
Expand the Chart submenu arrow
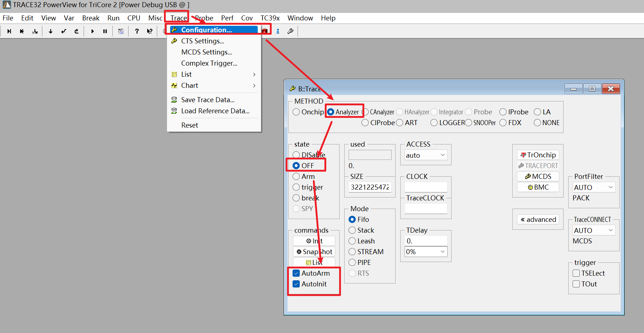coord(254,85)
